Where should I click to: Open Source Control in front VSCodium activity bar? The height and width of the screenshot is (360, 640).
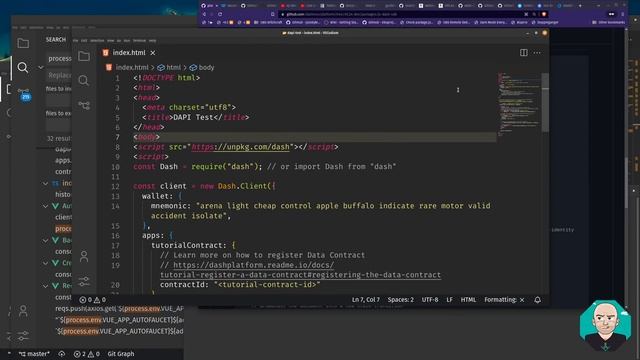[84, 105]
